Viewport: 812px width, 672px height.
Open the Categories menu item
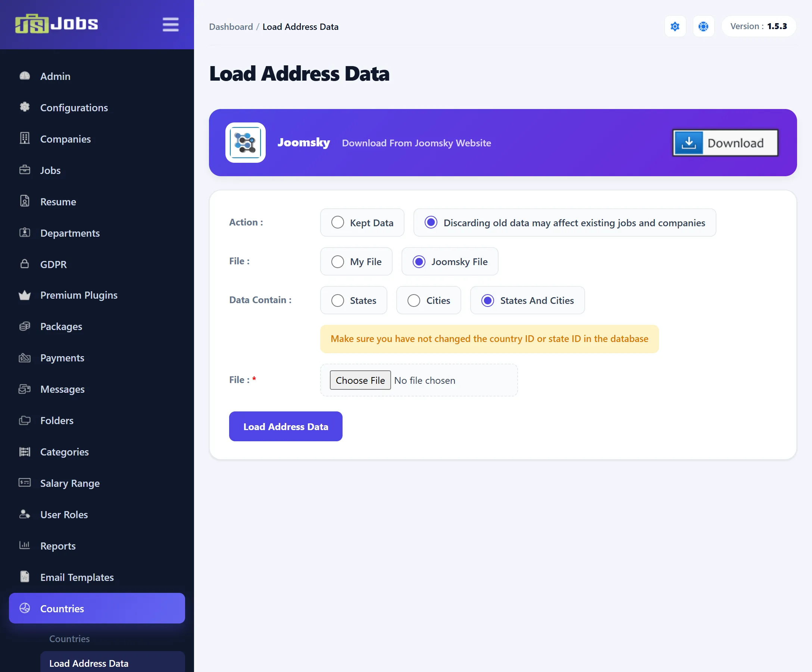(x=97, y=451)
